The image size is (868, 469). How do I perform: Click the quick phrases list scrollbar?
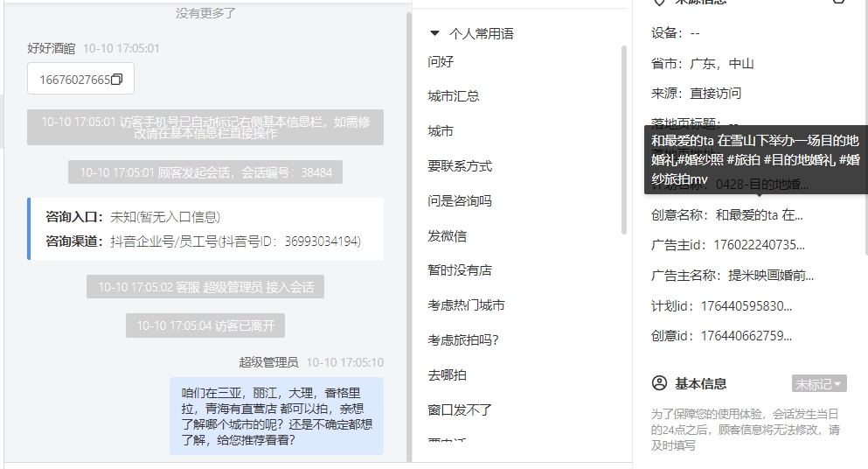coord(624,140)
